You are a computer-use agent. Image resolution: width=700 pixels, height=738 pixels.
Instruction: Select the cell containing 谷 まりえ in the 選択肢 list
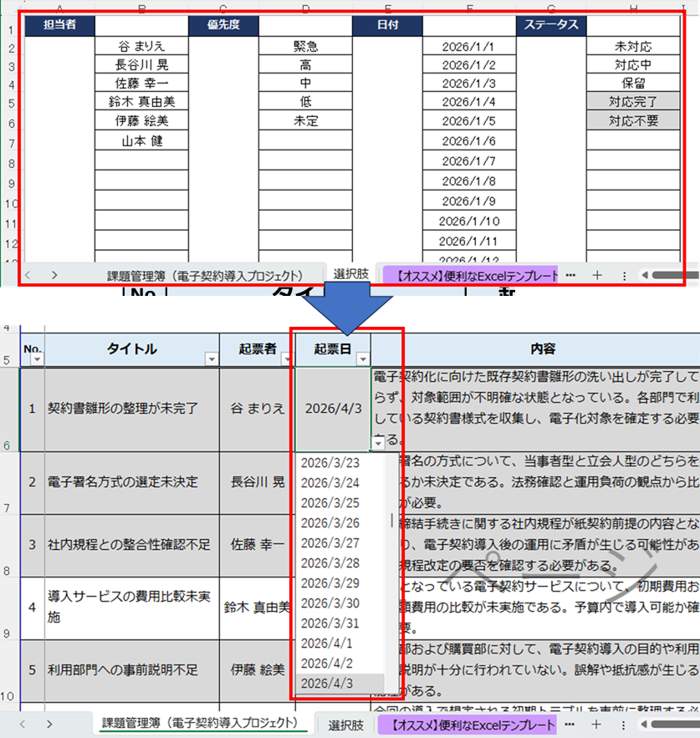(142, 47)
